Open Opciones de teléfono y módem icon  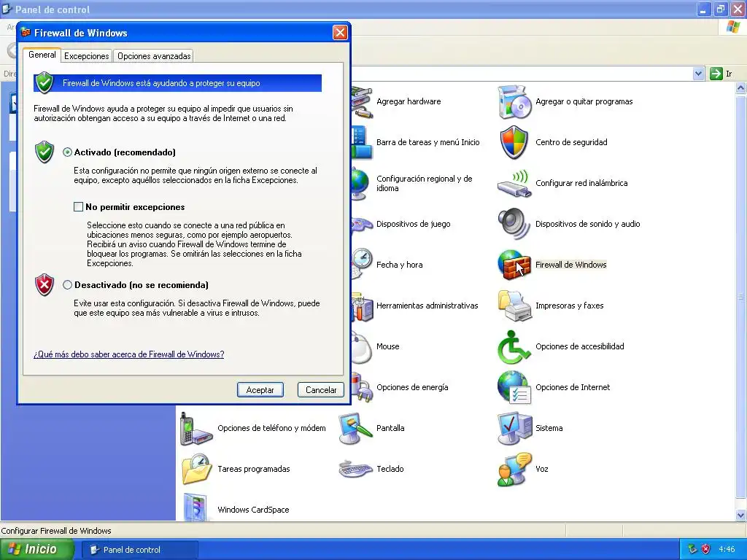click(196, 429)
